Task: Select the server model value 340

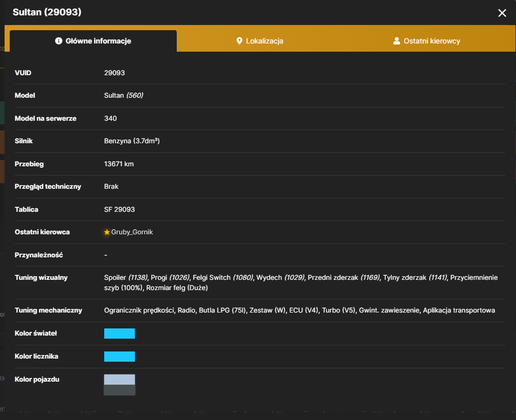Action: coord(111,119)
